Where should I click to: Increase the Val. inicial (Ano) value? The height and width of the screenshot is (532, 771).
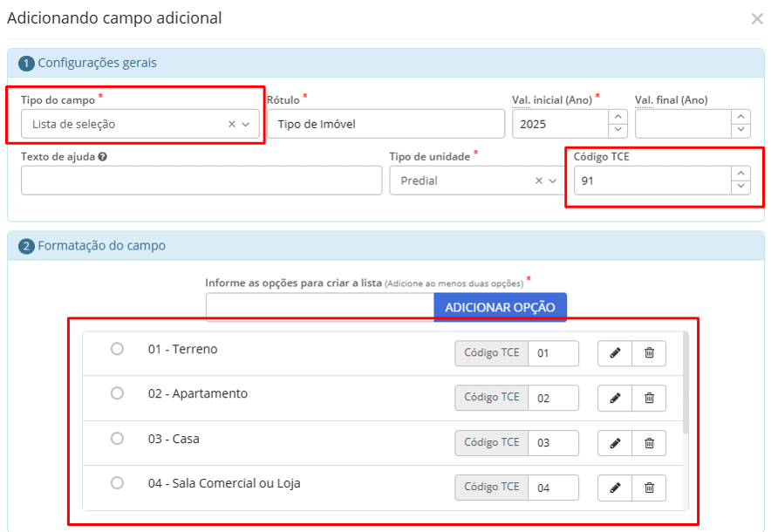tap(618, 117)
